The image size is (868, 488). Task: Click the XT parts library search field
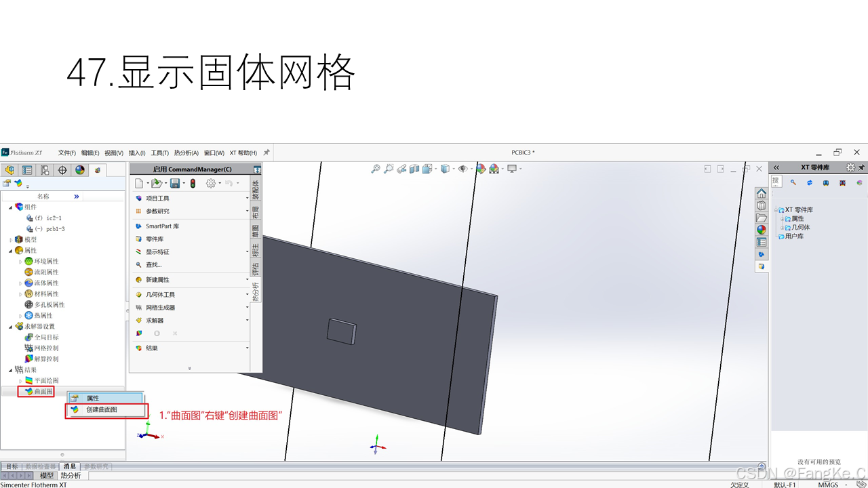(776, 182)
